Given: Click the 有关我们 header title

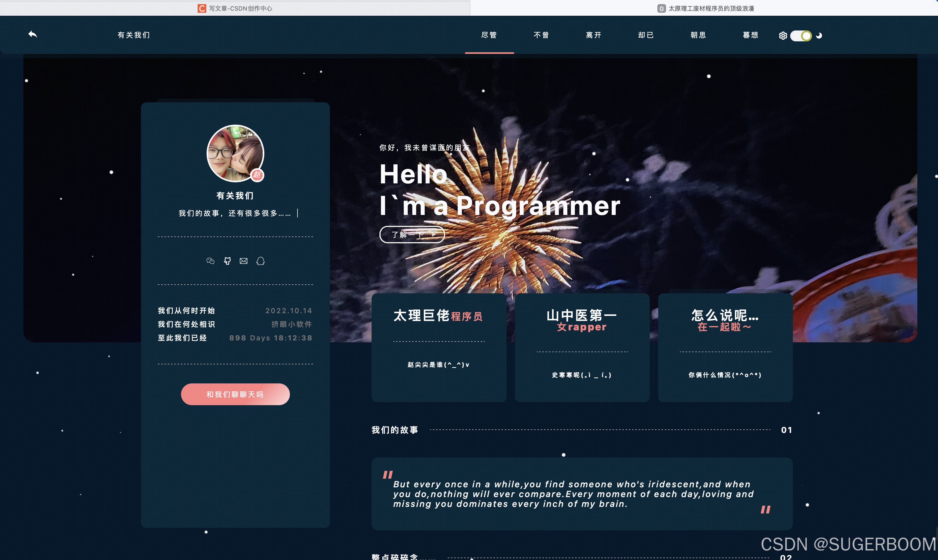Looking at the screenshot, I should click(134, 35).
